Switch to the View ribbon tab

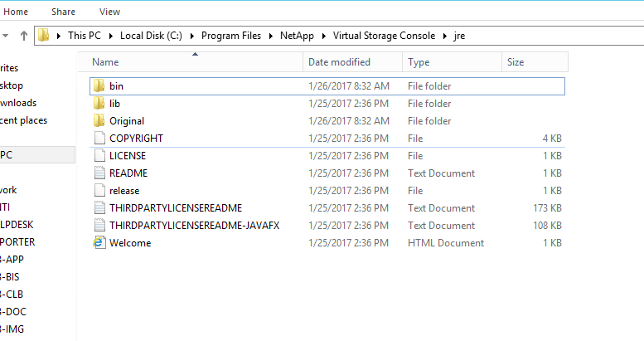[x=109, y=12]
